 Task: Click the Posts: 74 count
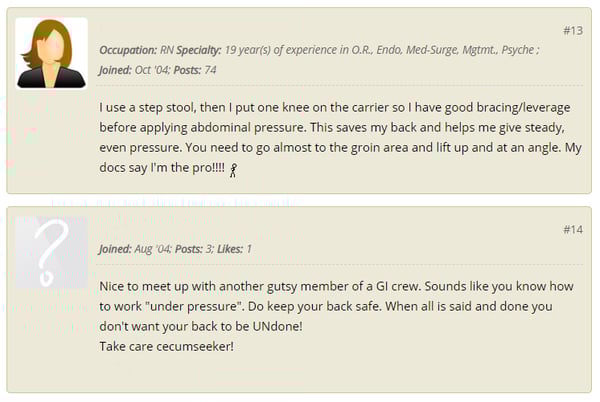pos(195,70)
